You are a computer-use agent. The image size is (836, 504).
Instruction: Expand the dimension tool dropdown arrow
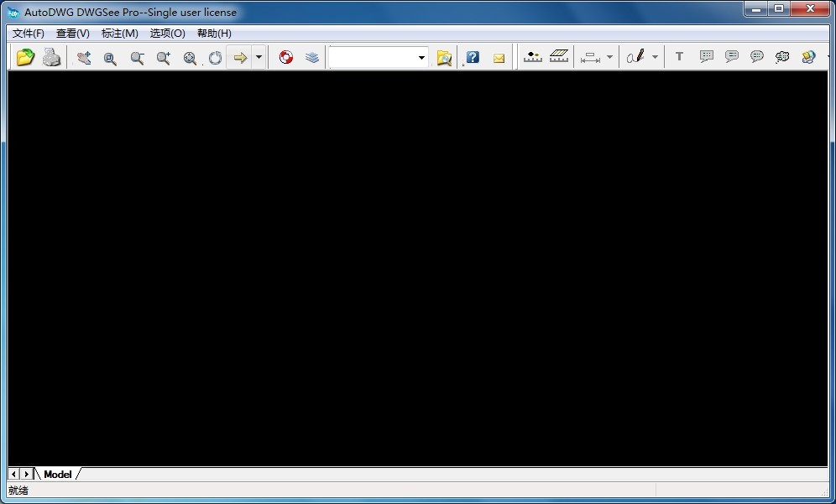click(609, 57)
